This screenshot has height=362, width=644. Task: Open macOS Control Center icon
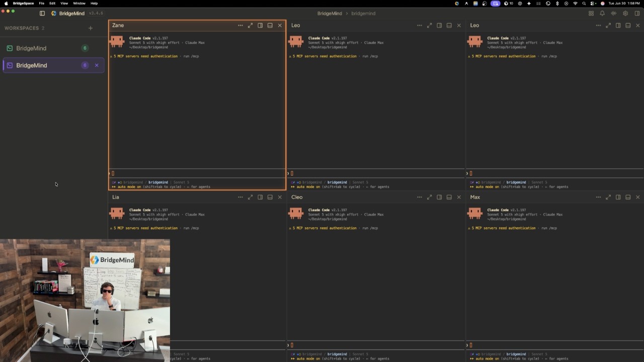593,4
